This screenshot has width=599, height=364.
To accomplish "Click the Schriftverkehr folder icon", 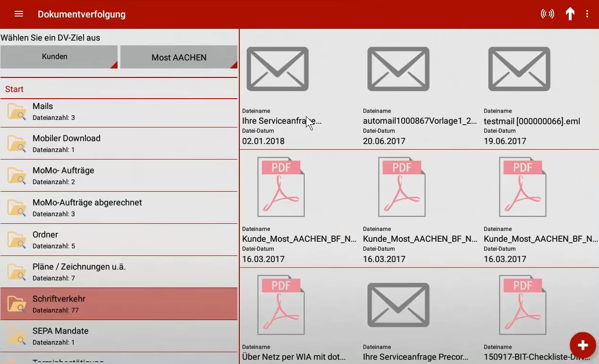I will (x=17, y=305).
